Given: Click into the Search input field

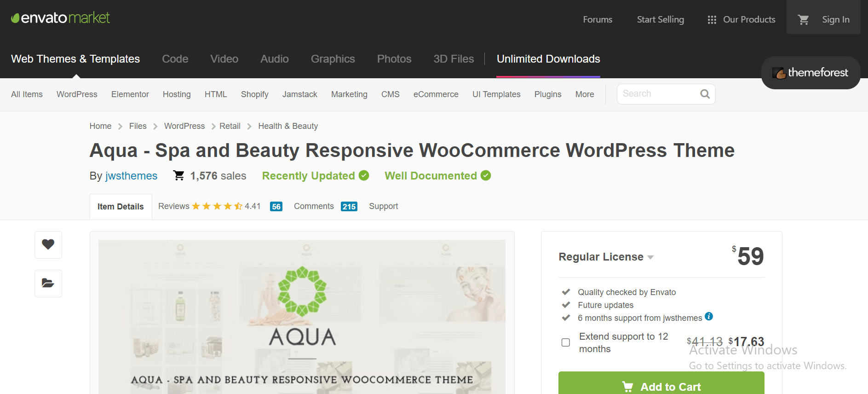Looking at the screenshot, I should point(658,94).
